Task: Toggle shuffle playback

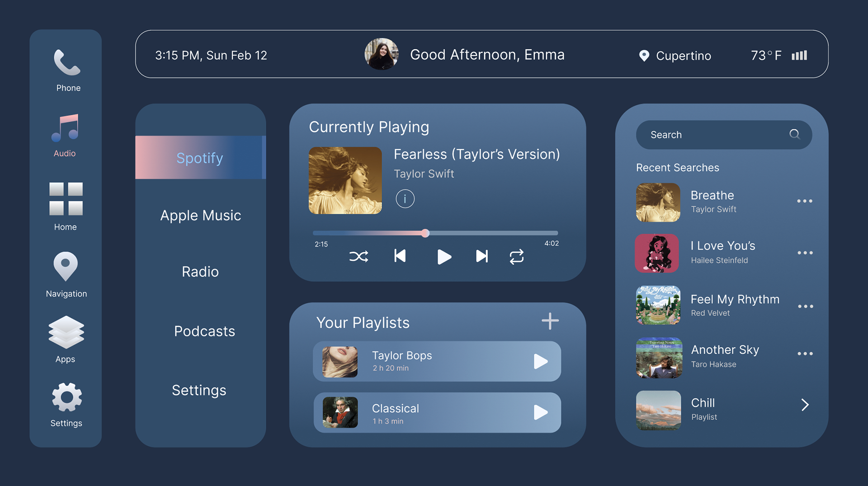Action: point(359,257)
